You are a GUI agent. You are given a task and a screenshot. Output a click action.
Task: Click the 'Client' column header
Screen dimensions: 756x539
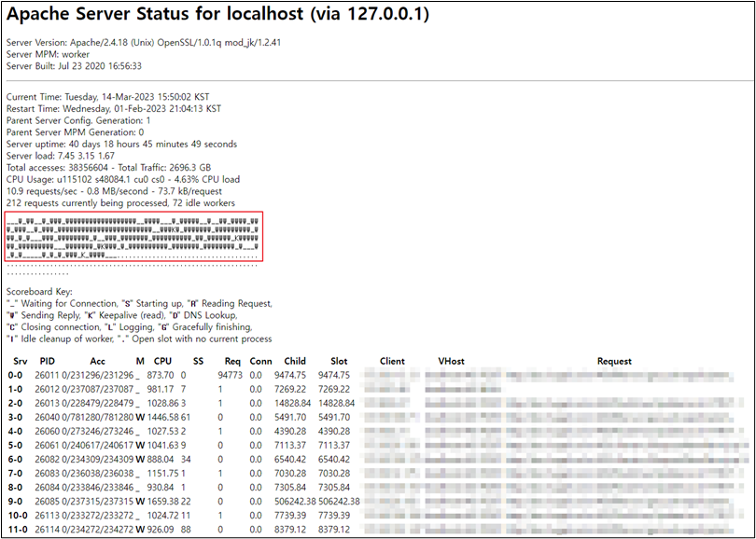[392, 361]
